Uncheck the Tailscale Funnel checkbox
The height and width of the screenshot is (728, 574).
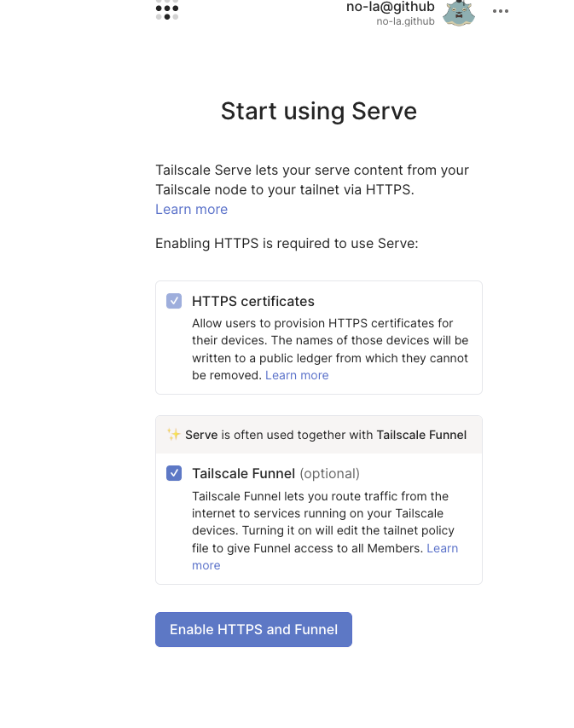coord(174,473)
